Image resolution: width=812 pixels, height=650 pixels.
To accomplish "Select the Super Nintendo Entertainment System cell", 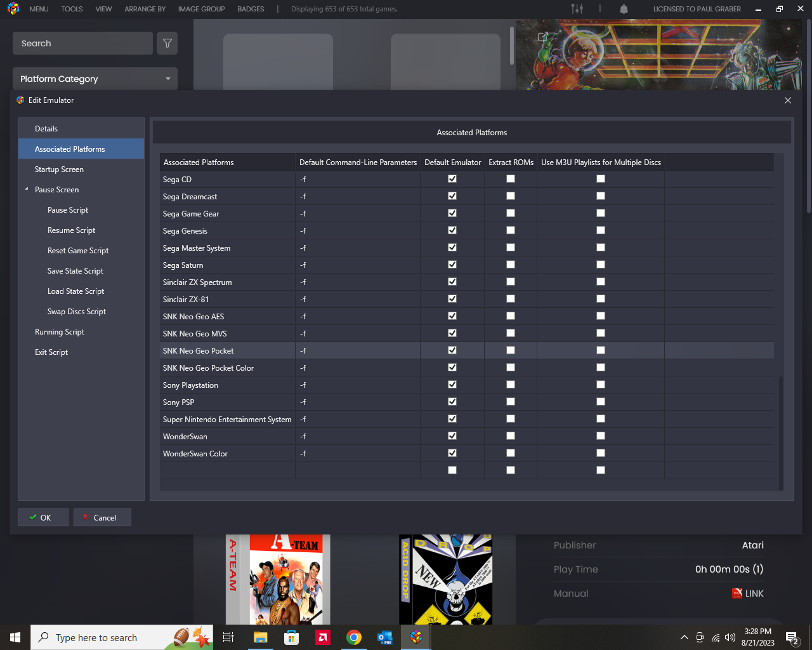I will pyautogui.click(x=227, y=420).
